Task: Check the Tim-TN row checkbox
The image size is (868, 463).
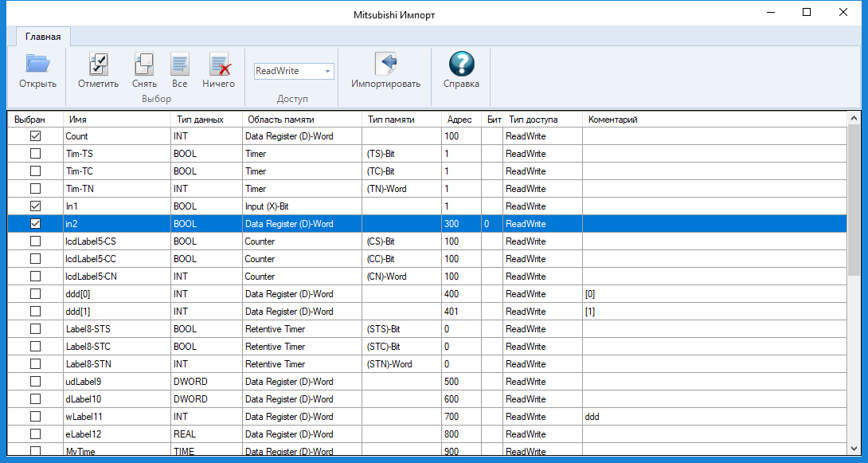Action: (35, 188)
